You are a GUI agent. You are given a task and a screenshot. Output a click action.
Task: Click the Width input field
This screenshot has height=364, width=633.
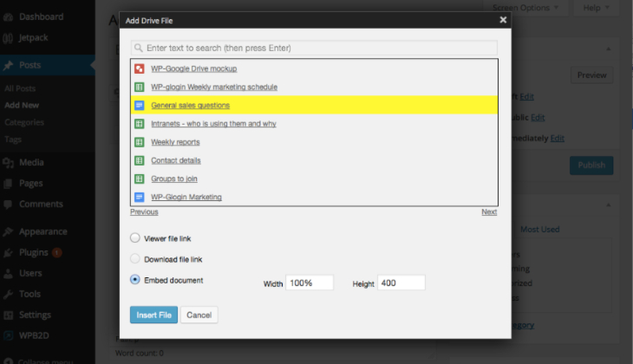point(310,283)
